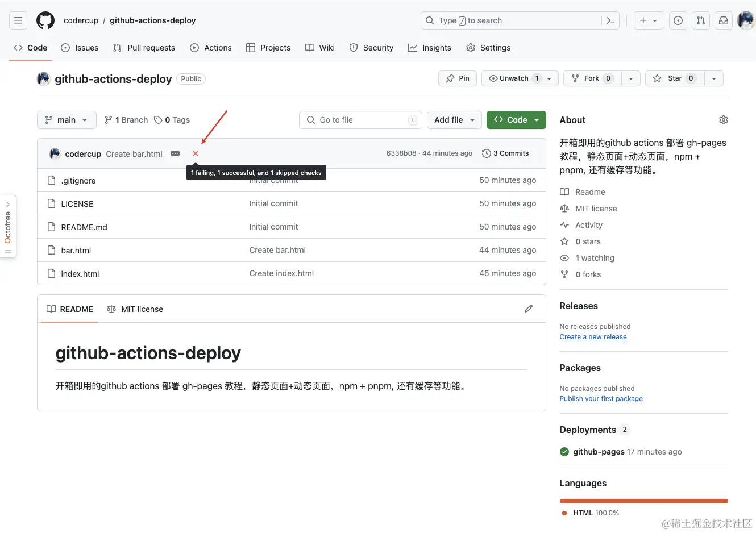Focus the Go to file field

(360, 120)
